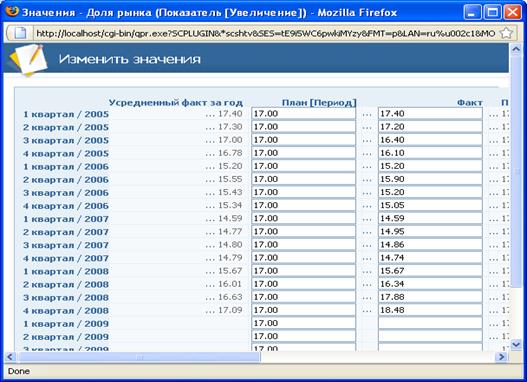Click the ellipsis right of empty 1 квартал / 2009 Fact field
Image resolution: width=527 pixels, height=382 pixels.
coord(493,324)
